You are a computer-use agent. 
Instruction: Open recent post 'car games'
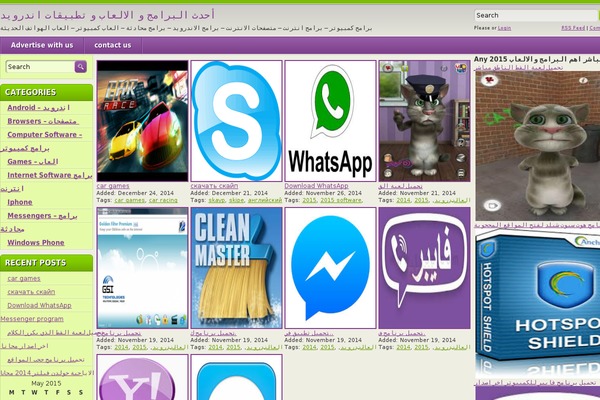click(x=24, y=278)
